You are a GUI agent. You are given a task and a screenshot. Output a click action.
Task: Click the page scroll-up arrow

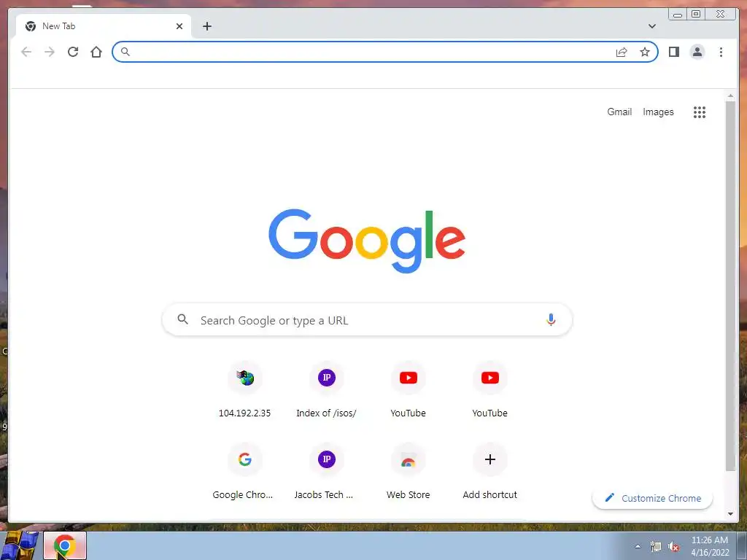pos(730,96)
